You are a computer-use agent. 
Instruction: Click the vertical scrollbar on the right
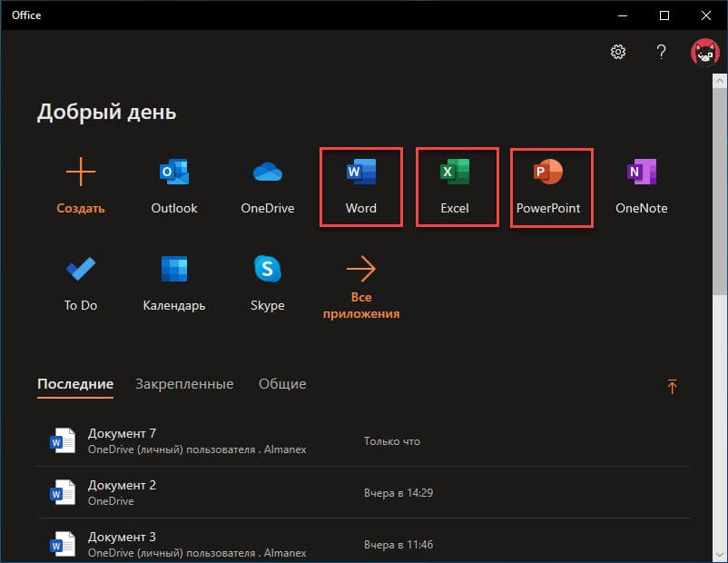point(721,182)
